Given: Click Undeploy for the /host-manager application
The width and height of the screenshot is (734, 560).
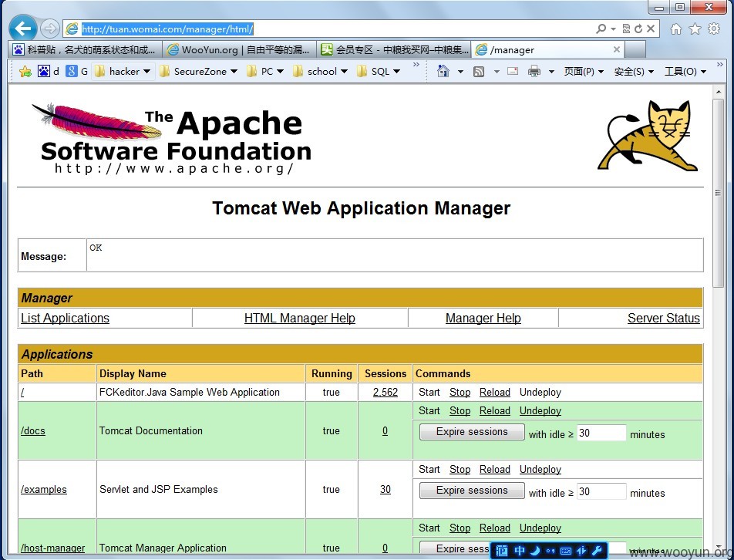Looking at the screenshot, I should click(x=540, y=528).
